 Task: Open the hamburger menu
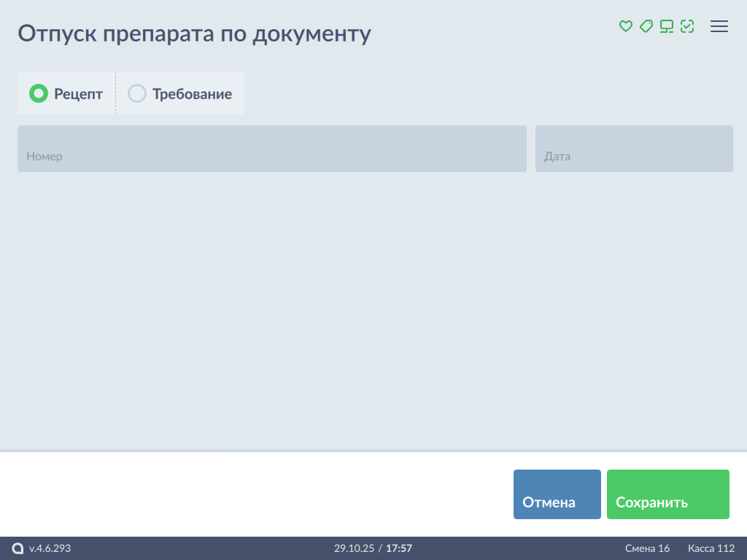(719, 26)
